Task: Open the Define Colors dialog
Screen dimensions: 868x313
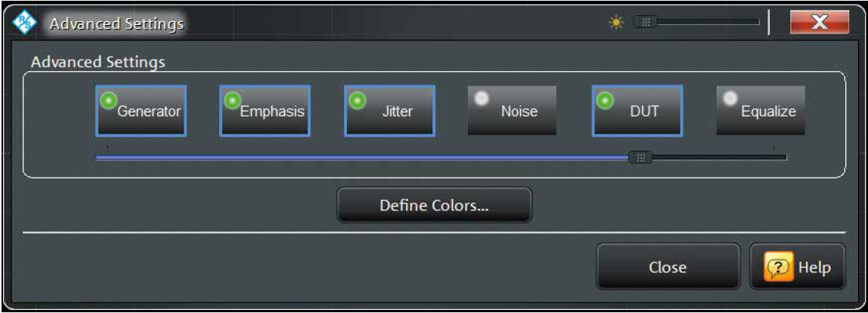Action: coord(434,205)
